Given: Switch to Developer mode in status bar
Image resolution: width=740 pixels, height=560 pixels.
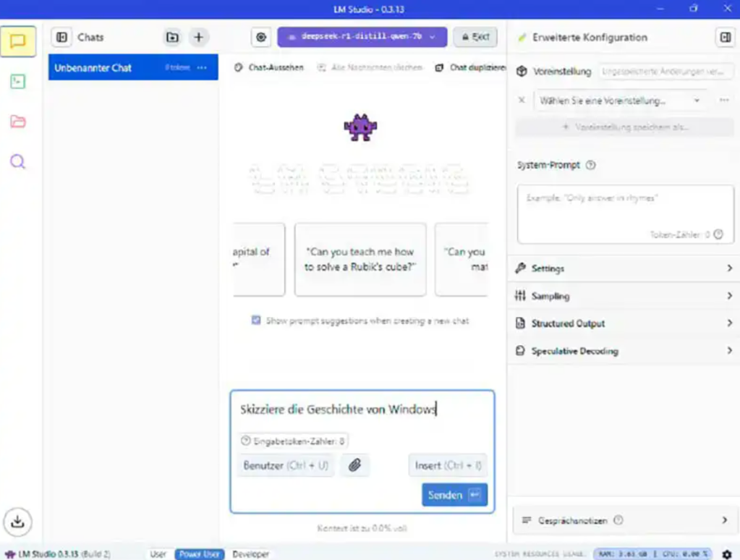Looking at the screenshot, I should (250, 554).
